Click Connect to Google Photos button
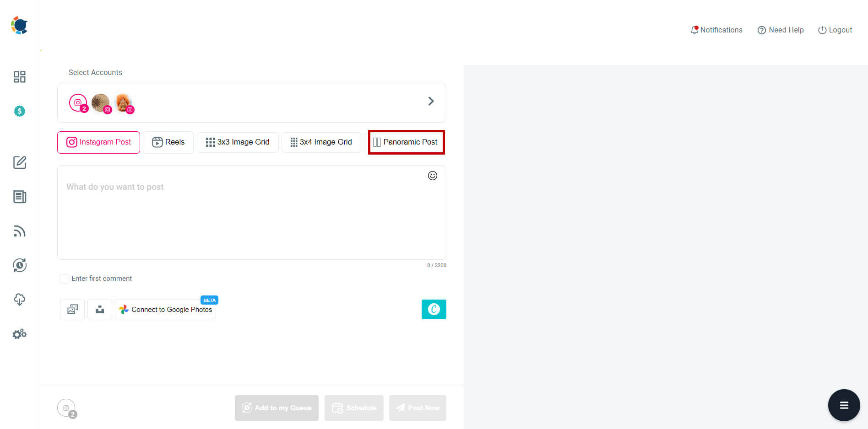Screen dimensions: 868x429 coord(165,310)
